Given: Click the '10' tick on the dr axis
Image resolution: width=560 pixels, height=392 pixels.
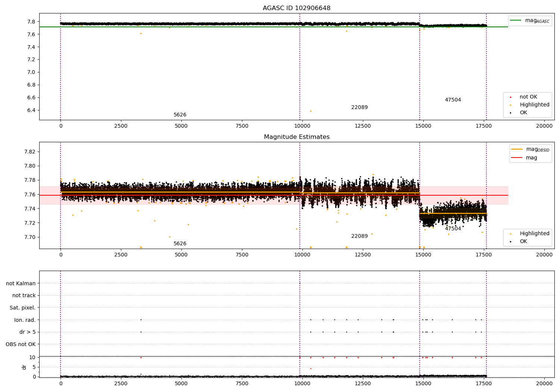Looking at the screenshot, I should point(32,358).
